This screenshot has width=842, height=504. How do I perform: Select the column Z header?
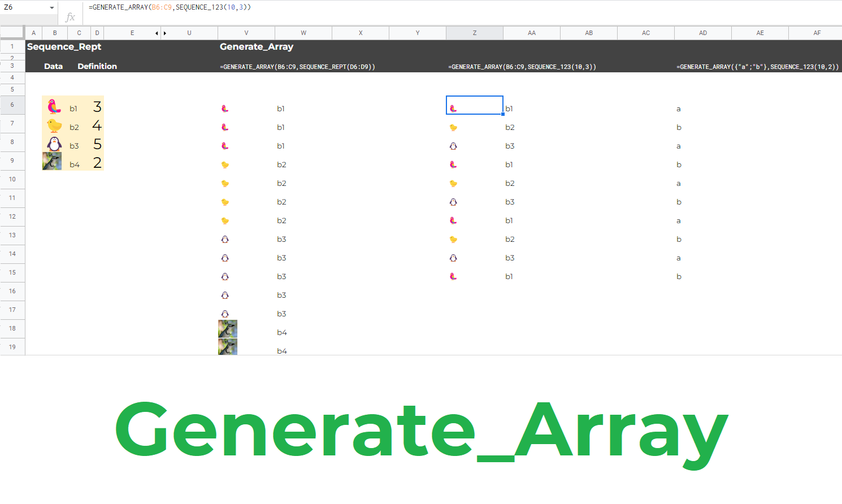click(474, 33)
